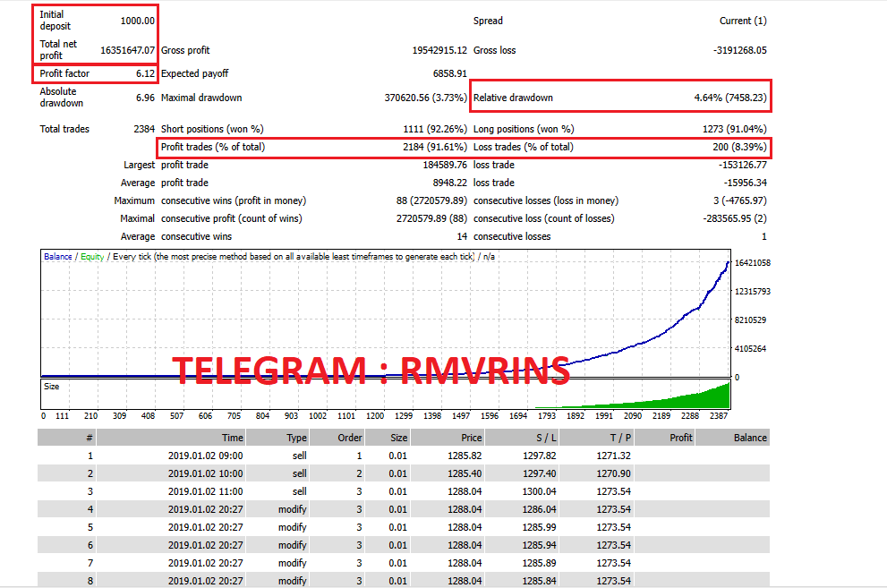Click the S/L cell 1297.82
This screenshot has height=588, width=887.
[539, 456]
